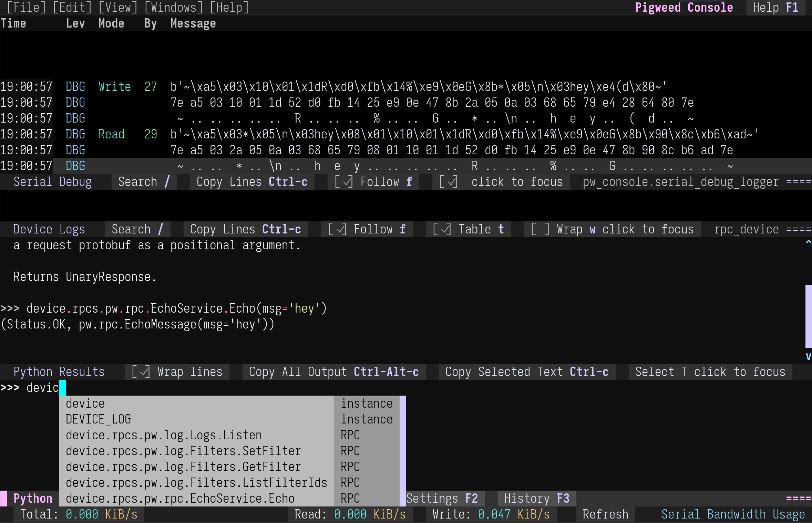The image size is (812, 523).
Task: Click Copy Lines in Device Logs toolbar
Action: point(245,229)
